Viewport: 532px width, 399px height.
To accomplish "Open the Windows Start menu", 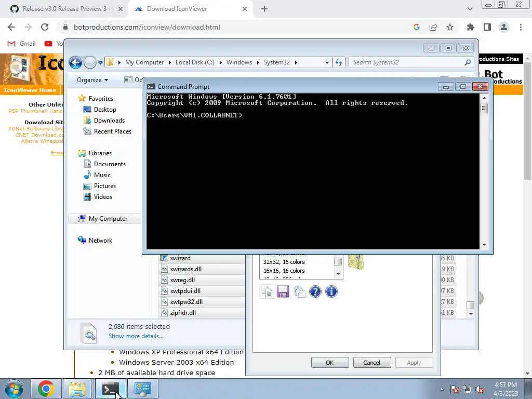I will pos(14,389).
